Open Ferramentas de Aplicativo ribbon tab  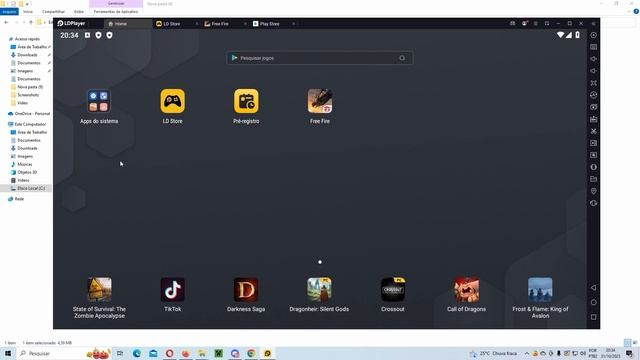pyautogui.click(x=116, y=12)
